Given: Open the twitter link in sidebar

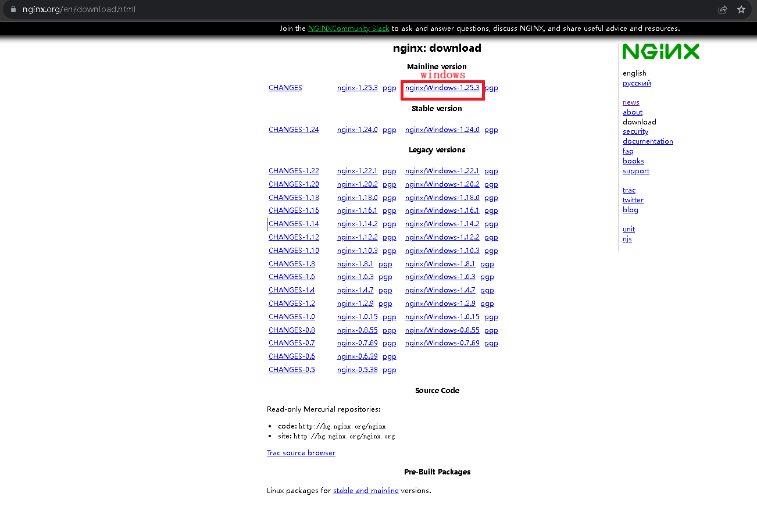Looking at the screenshot, I should click(x=633, y=200).
